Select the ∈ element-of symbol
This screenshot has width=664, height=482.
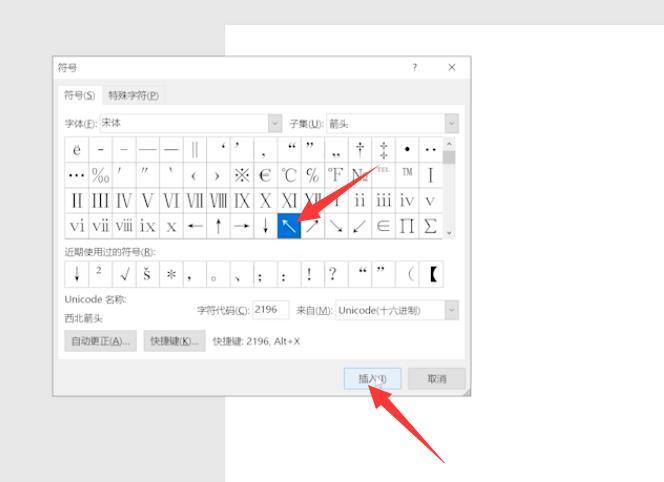(x=383, y=226)
